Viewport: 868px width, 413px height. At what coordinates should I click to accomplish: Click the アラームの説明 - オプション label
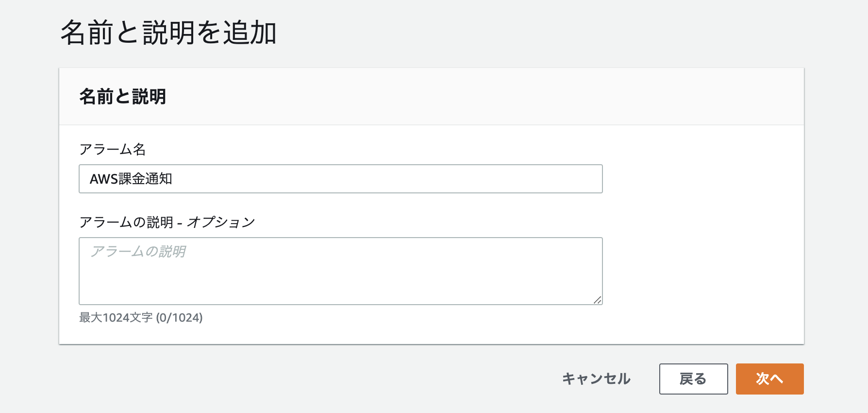click(x=167, y=221)
